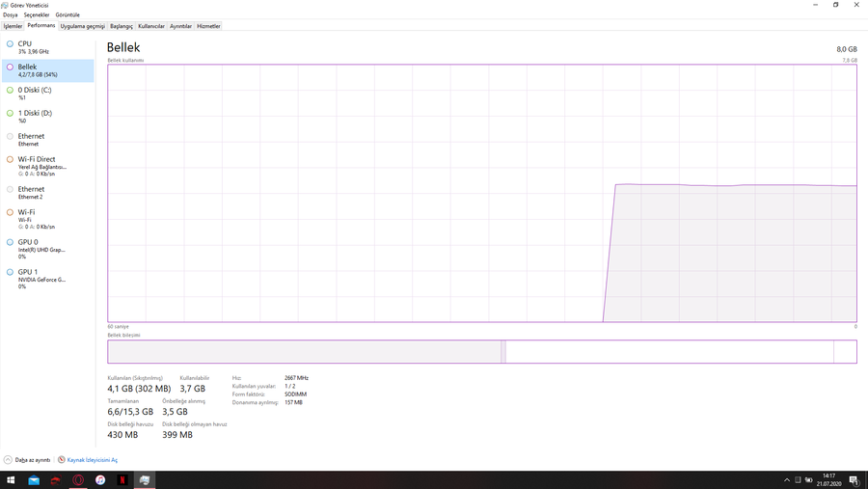This screenshot has height=489, width=868.
Task: Click Task Manager taskbar button
Action: [x=145, y=480]
